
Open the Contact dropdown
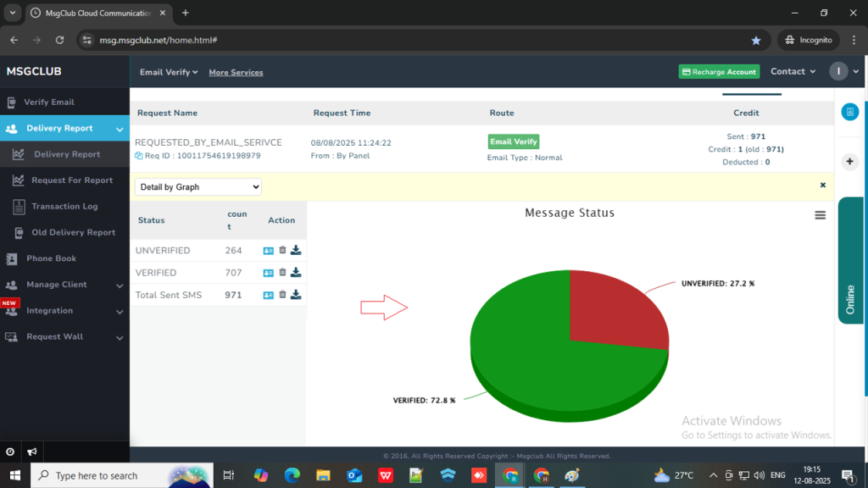click(793, 71)
